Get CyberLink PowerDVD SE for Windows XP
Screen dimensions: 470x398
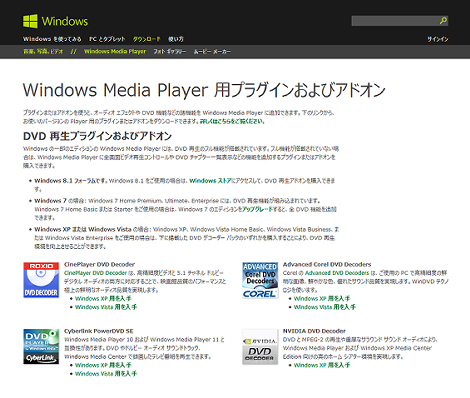pyautogui.click(x=103, y=365)
